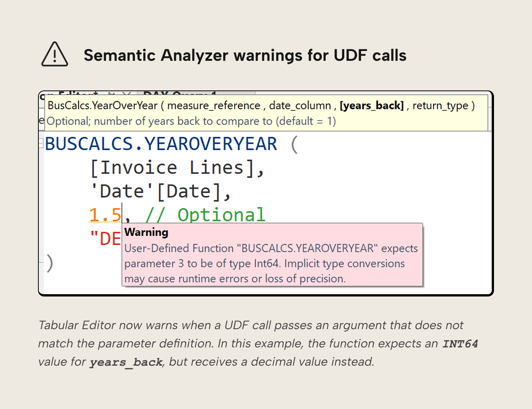Screen dimensions: 532x409
Task: Click 'measure_reference' in the signature tooltip
Action: [x=214, y=105]
